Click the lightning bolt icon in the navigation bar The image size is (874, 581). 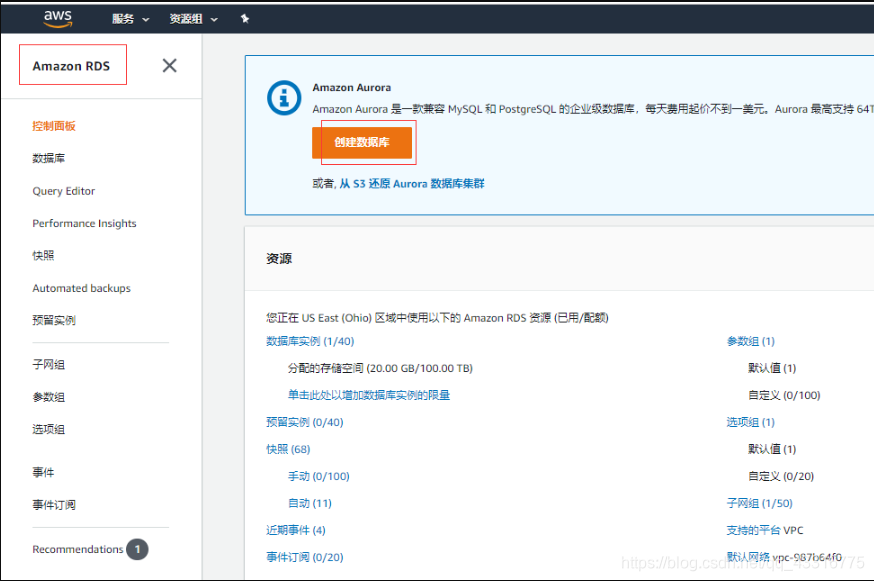click(245, 18)
